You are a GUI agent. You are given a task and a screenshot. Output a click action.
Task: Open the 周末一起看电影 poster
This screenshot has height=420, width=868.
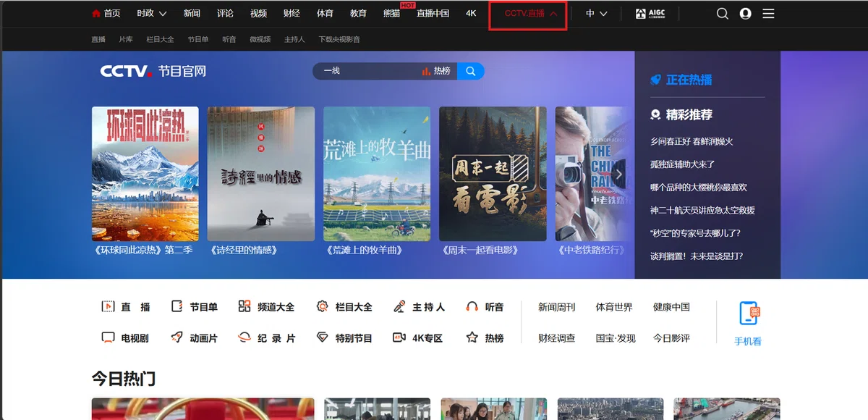point(493,174)
